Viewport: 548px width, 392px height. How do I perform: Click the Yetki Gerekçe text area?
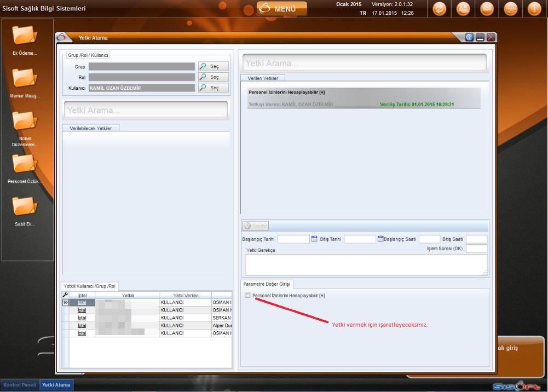(366, 264)
